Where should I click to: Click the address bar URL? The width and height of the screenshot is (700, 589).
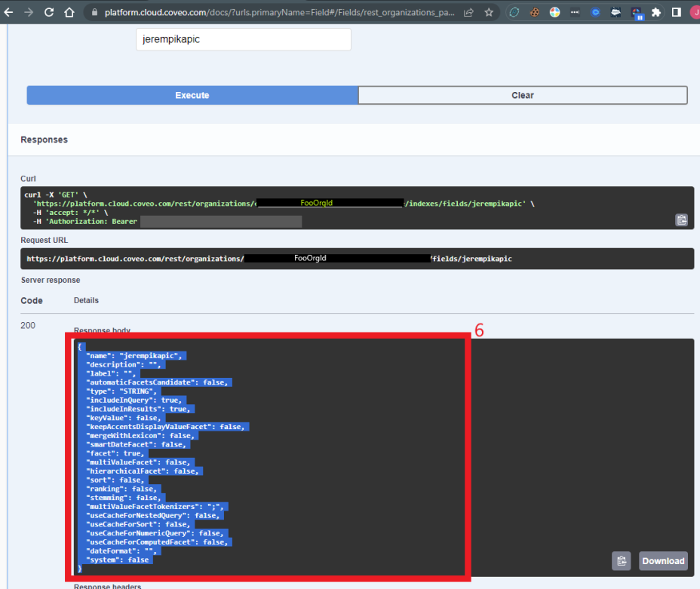[279, 13]
